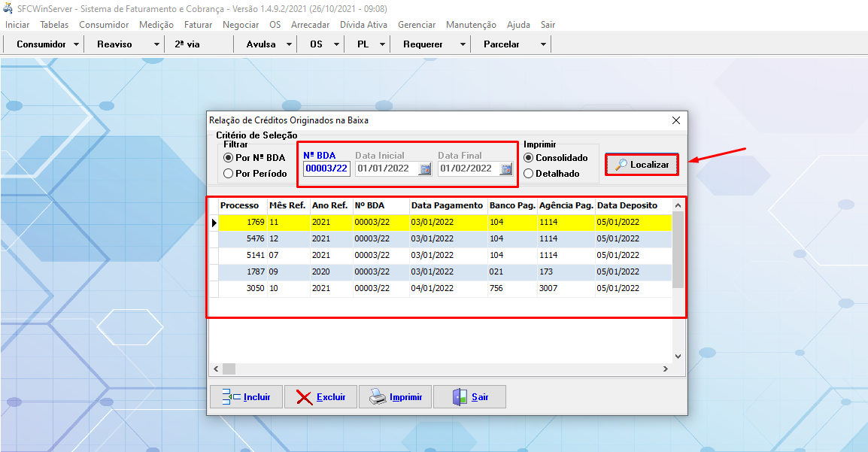Open the Data Inicial calendar picker
868x452 pixels.
tap(424, 168)
